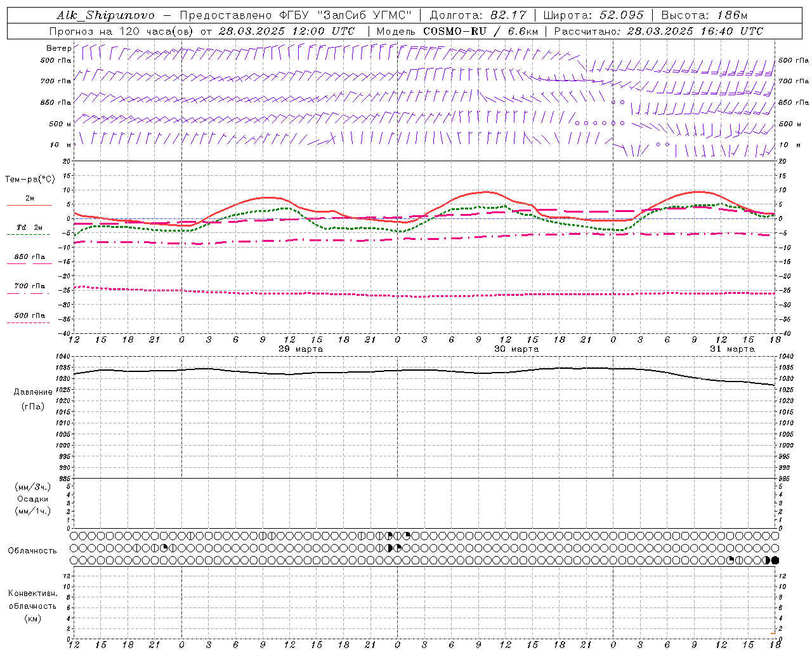Screen dimensions: 812x650
Task: Select the 'Широта: 52.095' header value
Action: (594, 15)
